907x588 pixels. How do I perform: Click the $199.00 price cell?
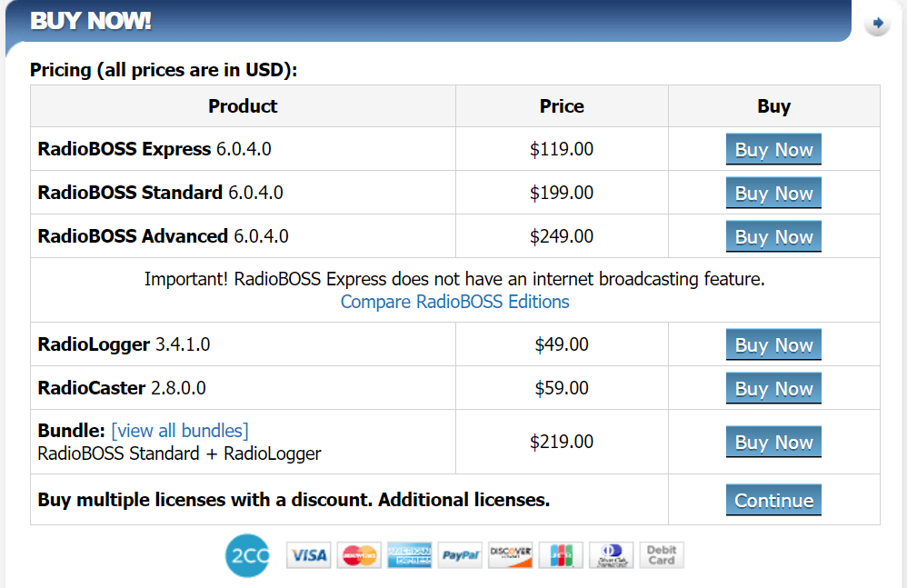562,193
